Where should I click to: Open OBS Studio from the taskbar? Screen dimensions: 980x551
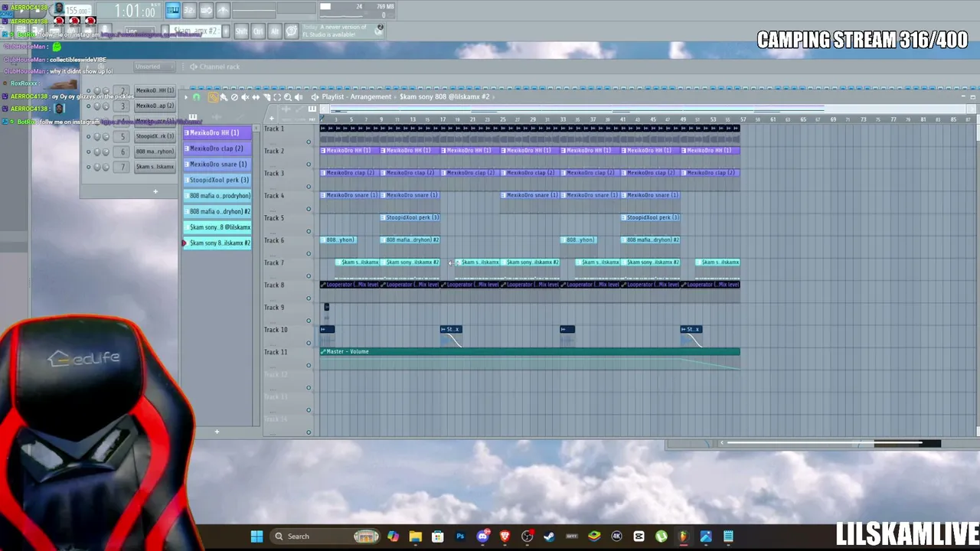527,536
